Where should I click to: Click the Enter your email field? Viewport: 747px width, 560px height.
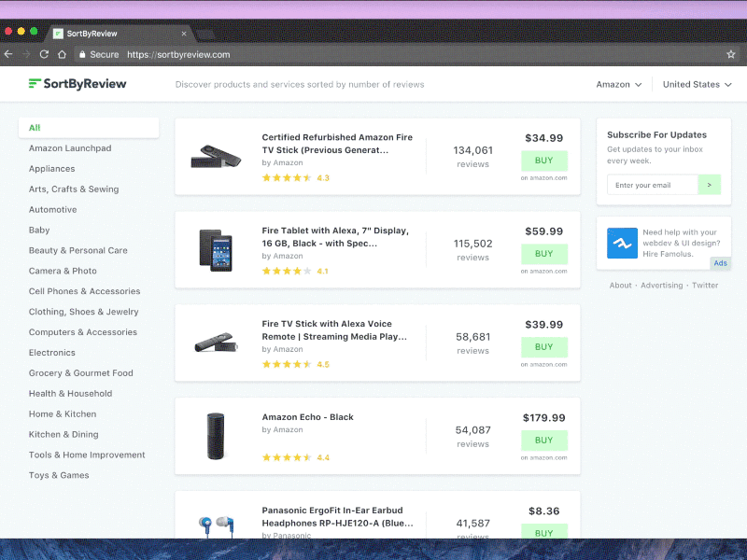[652, 185]
